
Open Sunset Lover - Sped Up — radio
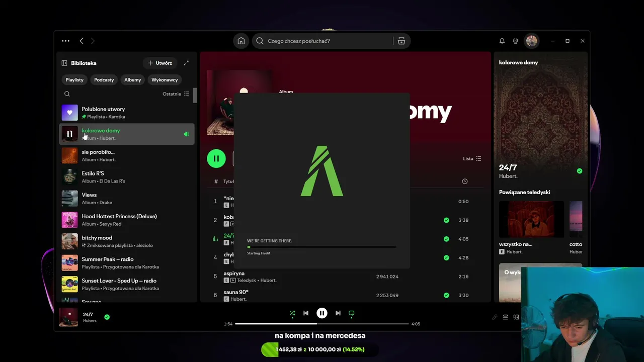tap(127, 285)
